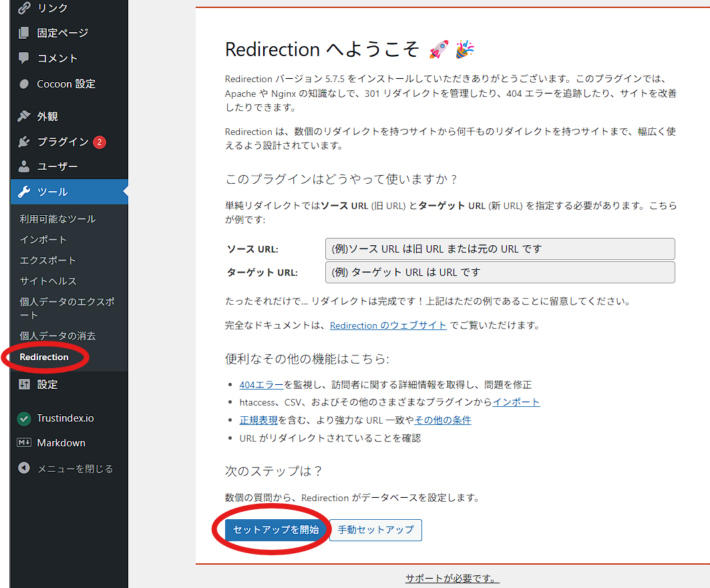The height and width of the screenshot is (588, 710).
Task: Follow the 404エラー link
Action: pyautogui.click(x=261, y=385)
